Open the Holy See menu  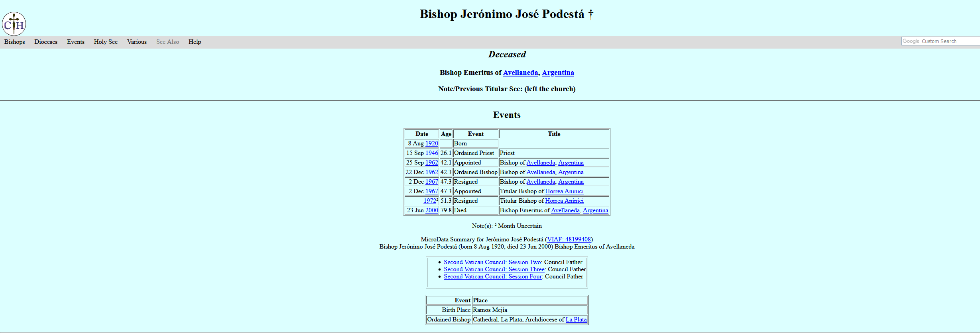tap(106, 42)
